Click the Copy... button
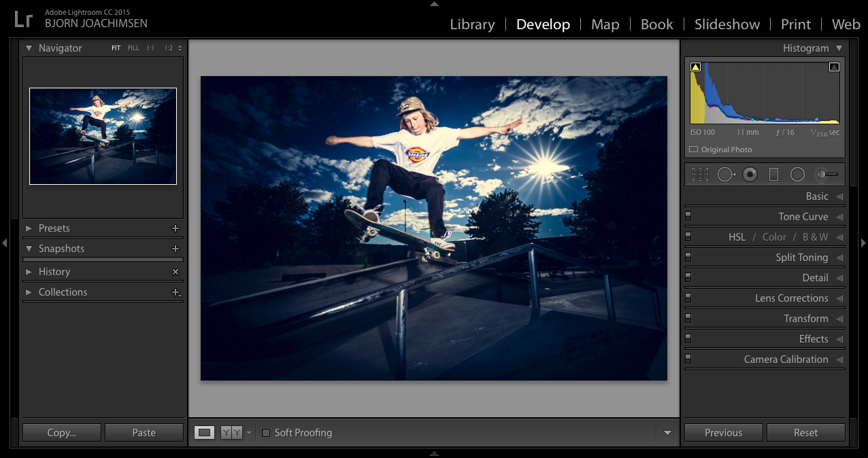This screenshot has height=458, width=868. coord(62,433)
